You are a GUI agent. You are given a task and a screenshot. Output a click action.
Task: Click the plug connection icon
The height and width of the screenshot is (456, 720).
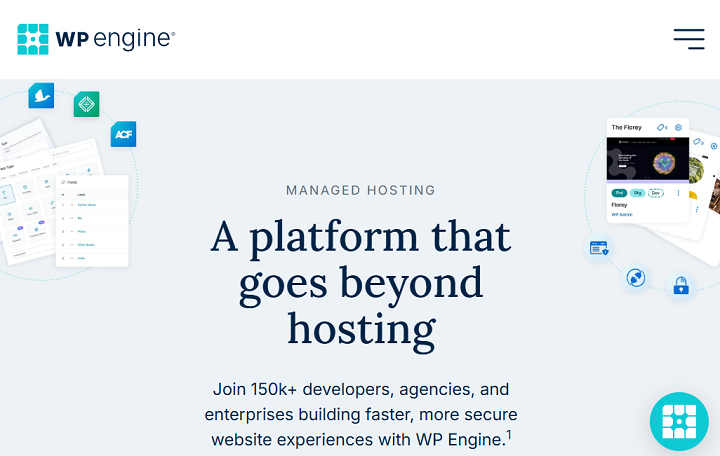tap(636, 278)
